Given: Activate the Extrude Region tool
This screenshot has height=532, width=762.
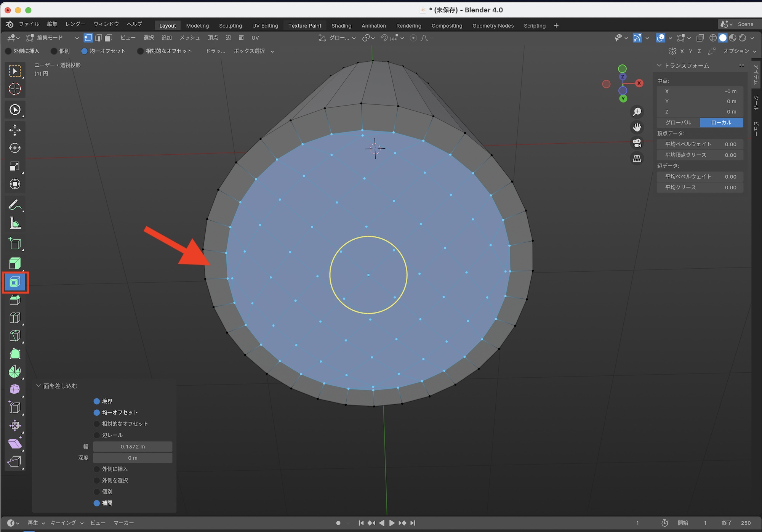Looking at the screenshot, I should tap(15, 263).
